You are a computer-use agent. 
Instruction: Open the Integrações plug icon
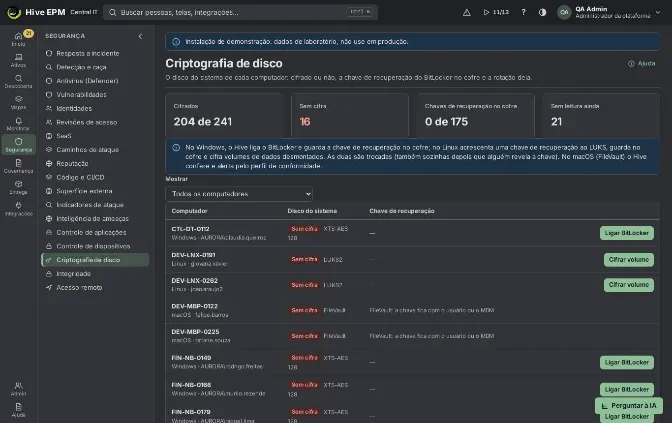[18, 209]
